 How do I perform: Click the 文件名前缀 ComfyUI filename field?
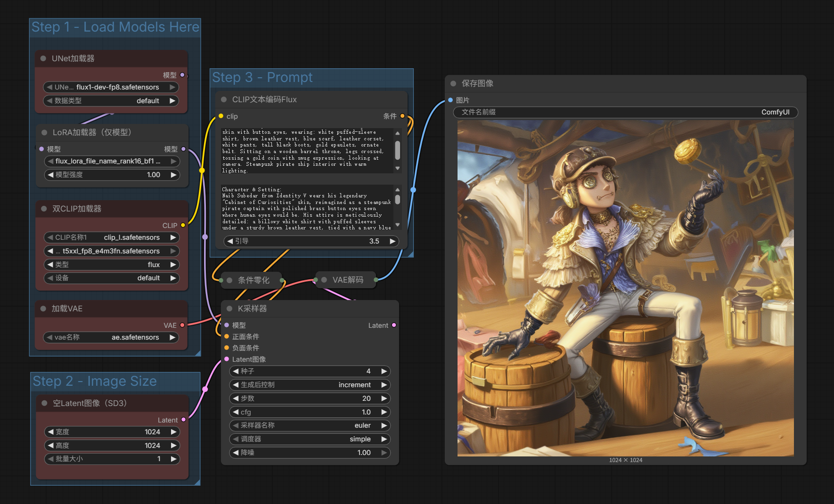pos(625,112)
